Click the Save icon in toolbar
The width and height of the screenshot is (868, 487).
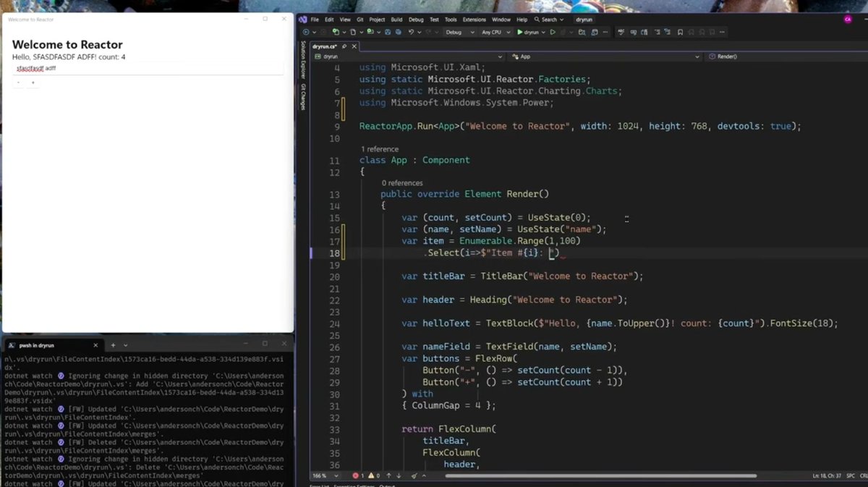click(388, 33)
